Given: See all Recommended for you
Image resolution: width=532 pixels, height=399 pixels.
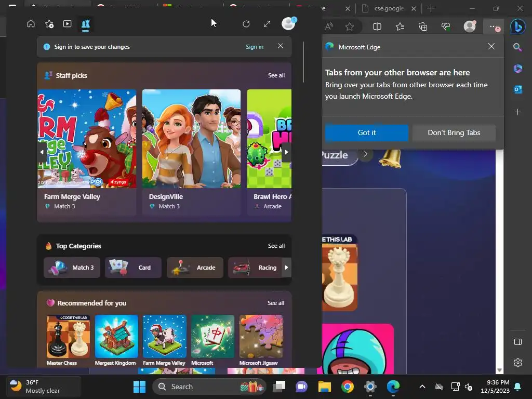Looking at the screenshot, I should tap(276, 303).
